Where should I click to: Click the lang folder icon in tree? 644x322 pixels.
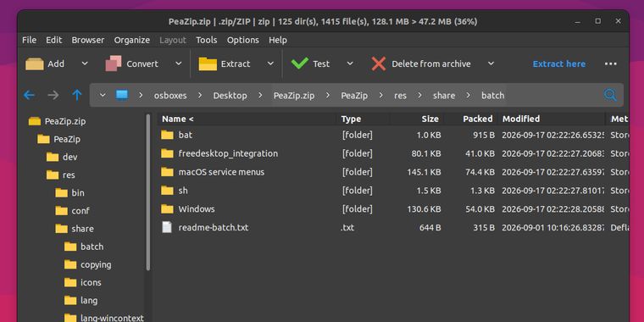(70, 300)
